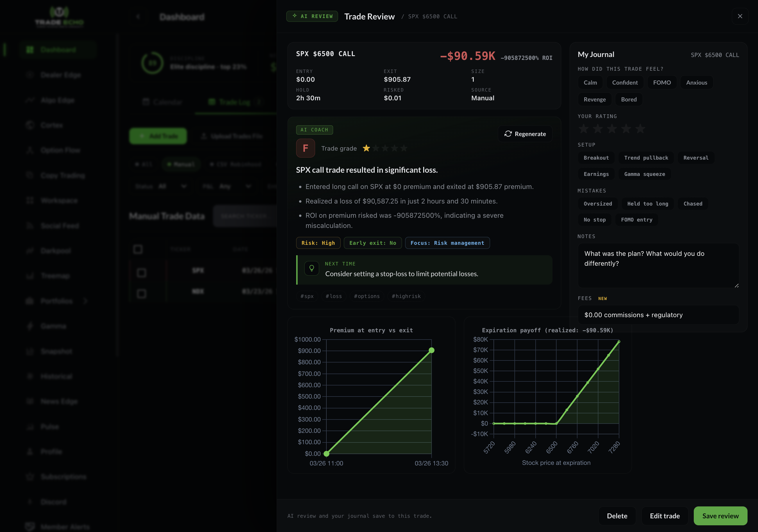Select the Calm feeling chip
The image size is (758, 532).
click(x=590, y=83)
